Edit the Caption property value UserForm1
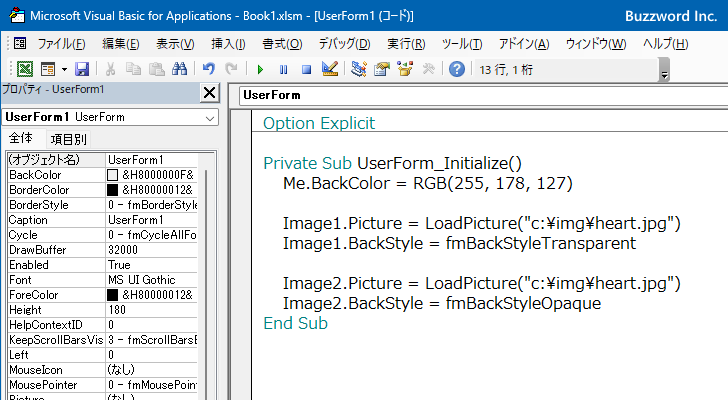 pos(152,220)
